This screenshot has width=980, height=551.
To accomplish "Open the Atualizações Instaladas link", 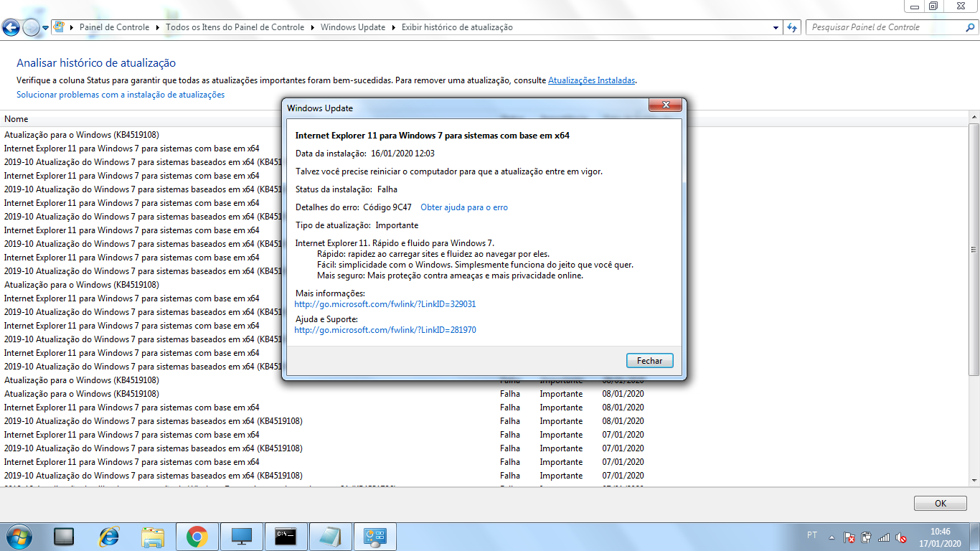I will click(x=592, y=80).
